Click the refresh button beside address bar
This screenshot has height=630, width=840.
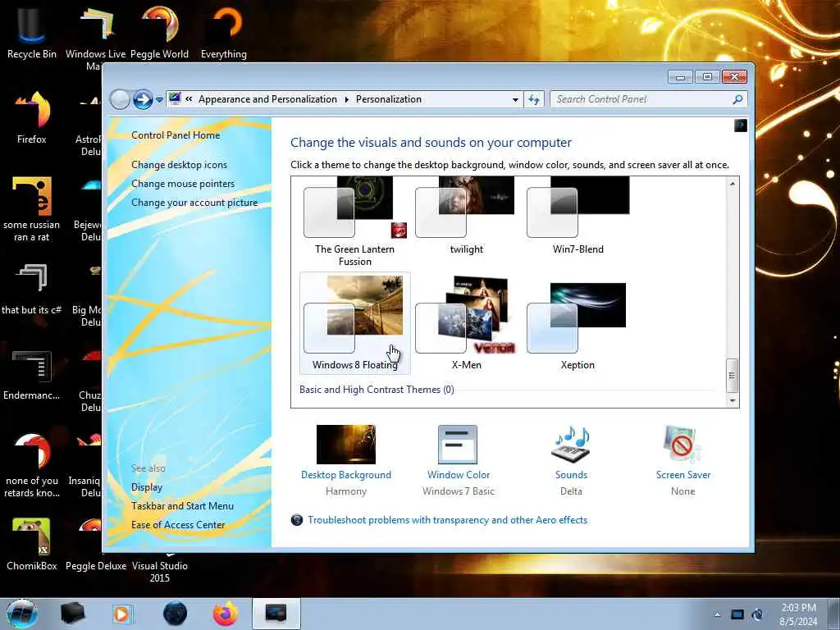click(534, 99)
